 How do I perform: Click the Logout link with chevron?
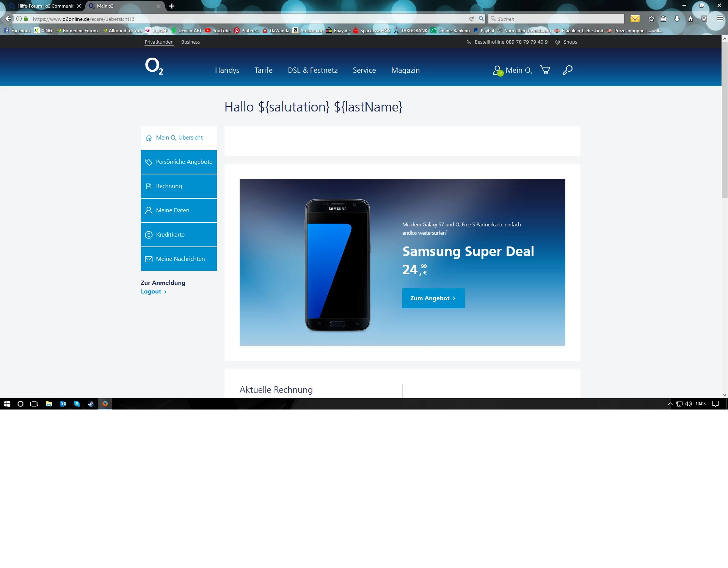[154, 292]
